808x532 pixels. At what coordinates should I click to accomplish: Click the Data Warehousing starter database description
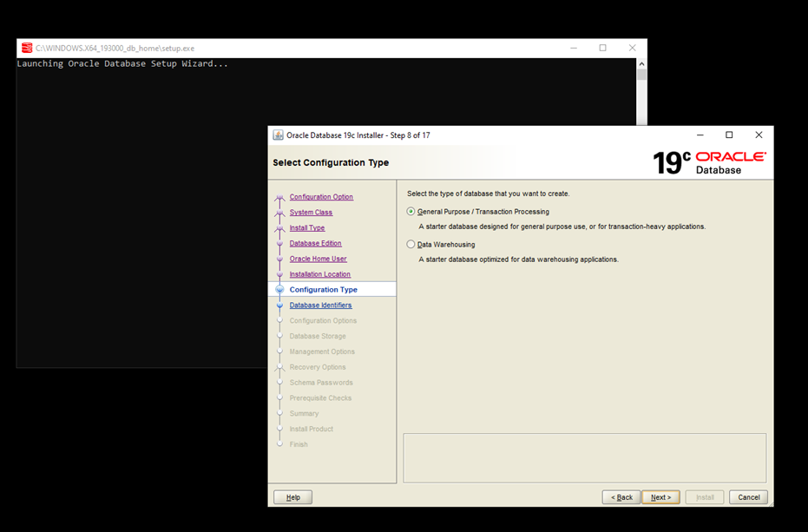(x=518, y=259)
